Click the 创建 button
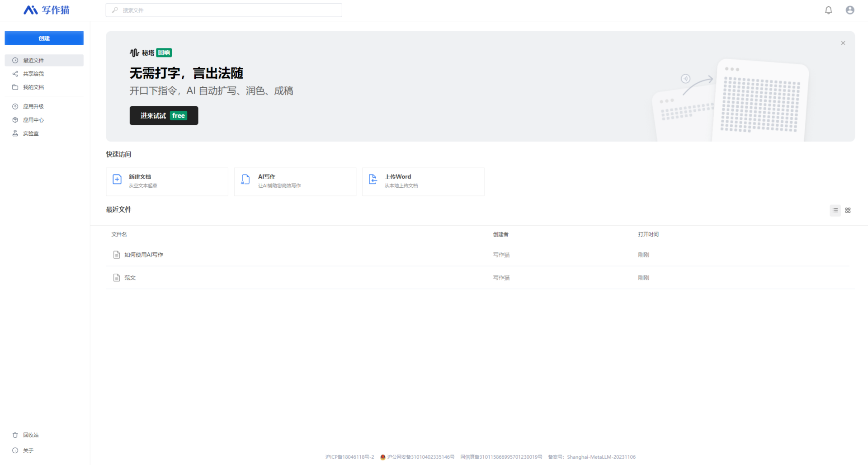The image size is (868, 465). pos(44,38)
